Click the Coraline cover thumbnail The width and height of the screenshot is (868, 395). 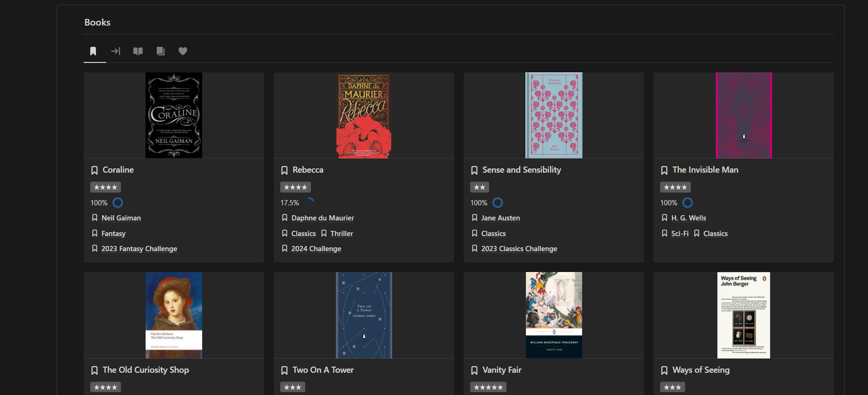tap(174, 115)
